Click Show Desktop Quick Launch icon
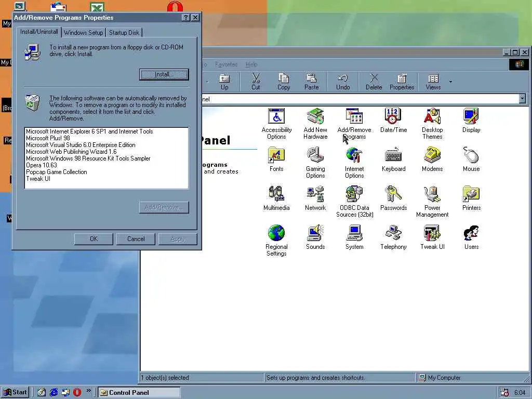Image resolution: width=532 pixels, height=399 pixels. click(x=42, y=392)
